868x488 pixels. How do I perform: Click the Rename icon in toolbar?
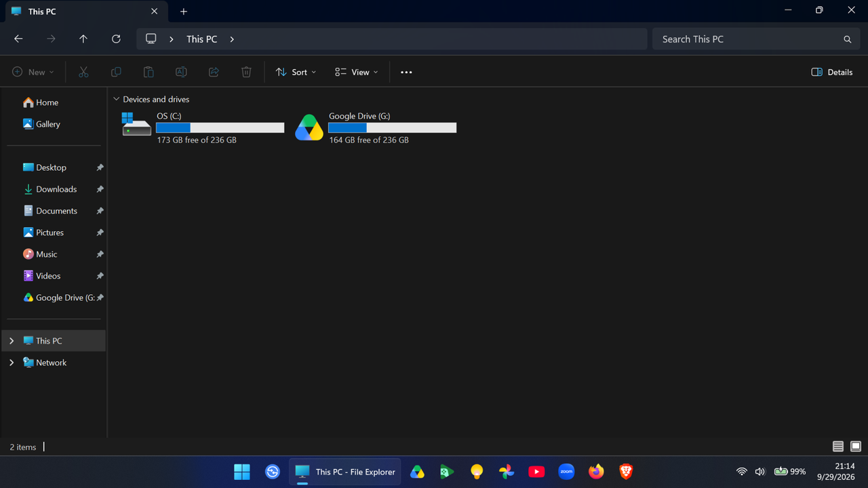(181, 72)
